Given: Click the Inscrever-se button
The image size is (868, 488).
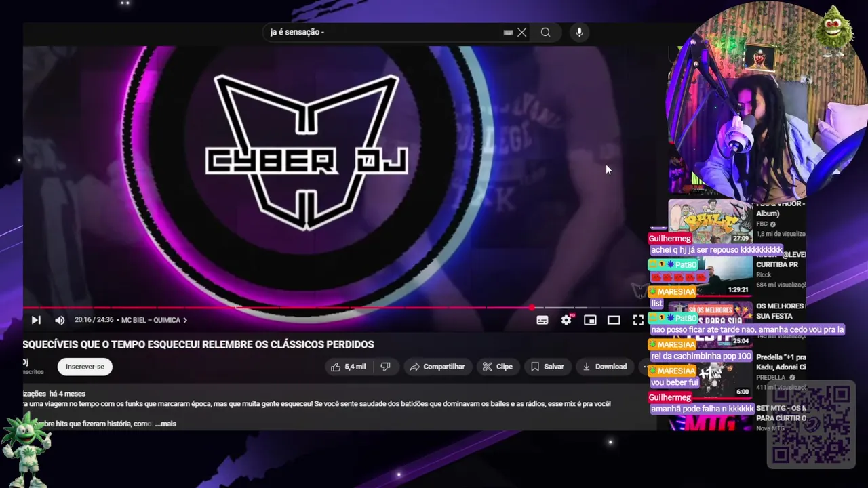Looking at the screenshot, I should coord(85,367).
